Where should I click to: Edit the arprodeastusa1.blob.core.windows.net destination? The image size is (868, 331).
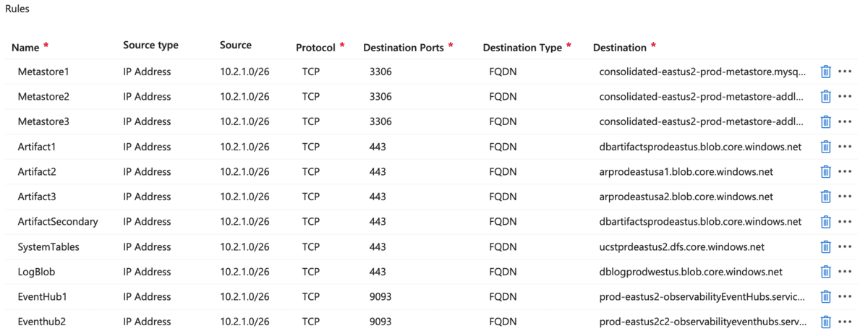[x=686, y=172]
